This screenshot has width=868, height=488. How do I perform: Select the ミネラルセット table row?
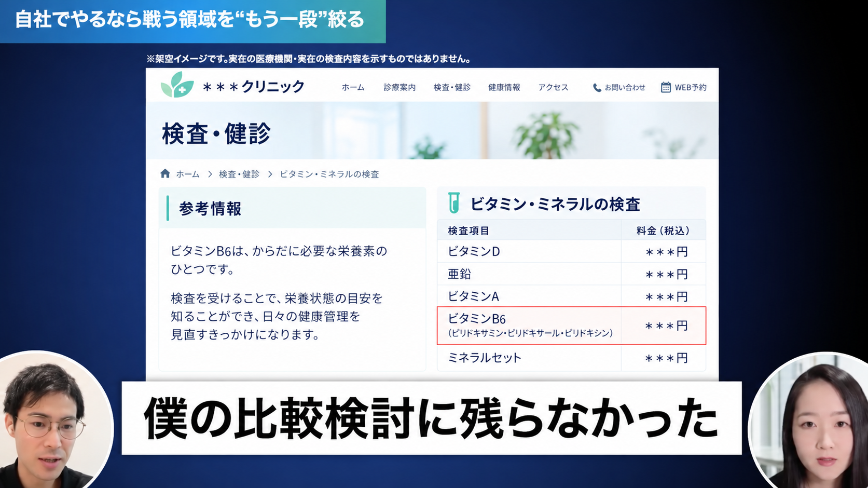click(571, 358)
